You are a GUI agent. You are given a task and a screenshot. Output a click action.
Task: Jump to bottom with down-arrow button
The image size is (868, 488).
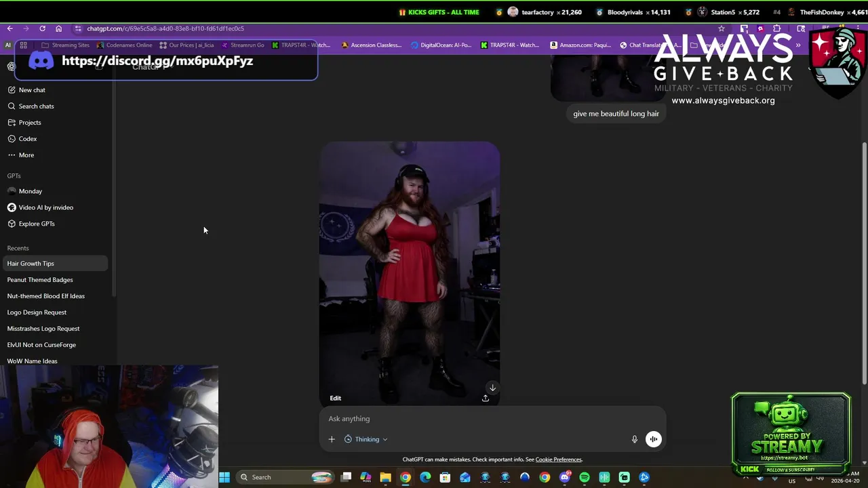click(x=492, y=388)
